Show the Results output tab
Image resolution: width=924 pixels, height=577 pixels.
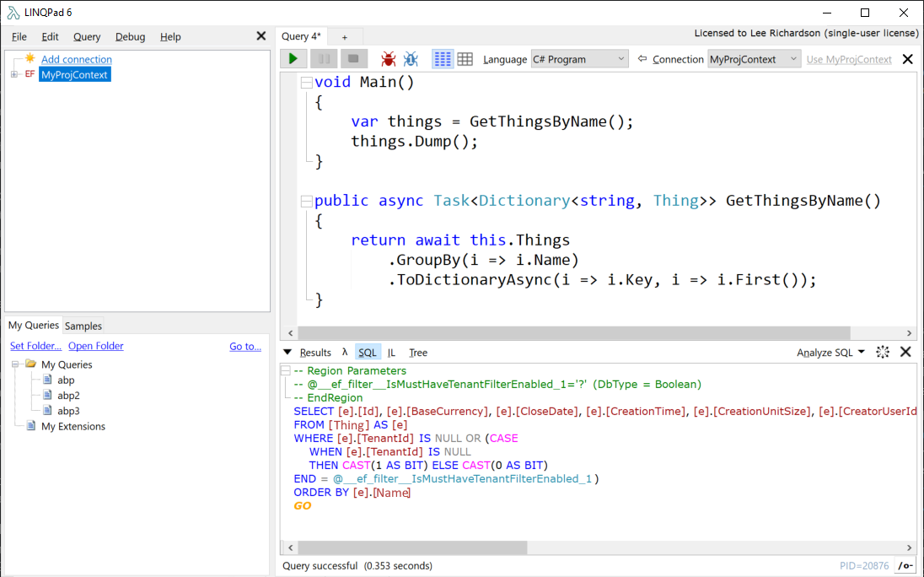(x=315, y=353)
